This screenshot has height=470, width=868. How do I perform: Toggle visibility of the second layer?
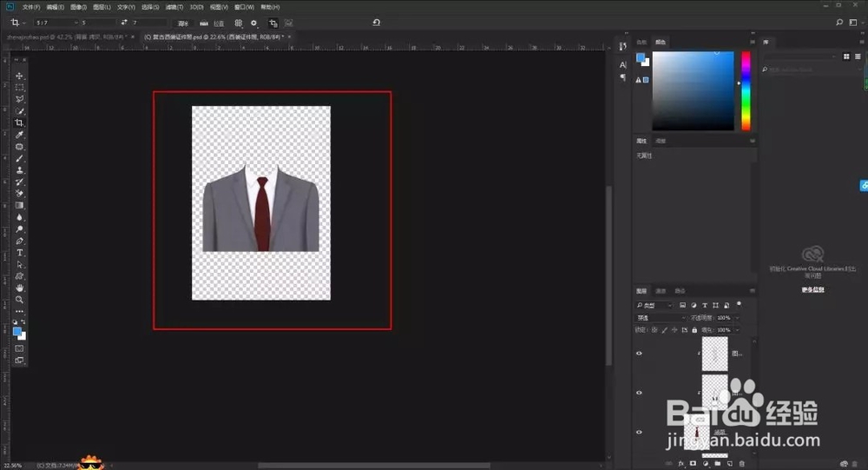640,393
